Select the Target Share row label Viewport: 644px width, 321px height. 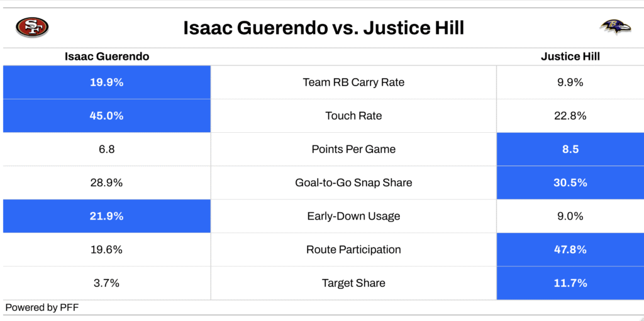(353, 283)
